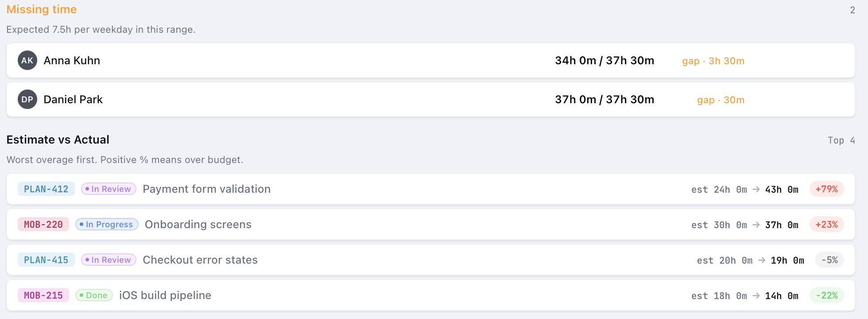Image resolution: width=868 pixels, height=319 pixels.
Task: Click the In Progress status badge
Action: (x=107, y=224)
